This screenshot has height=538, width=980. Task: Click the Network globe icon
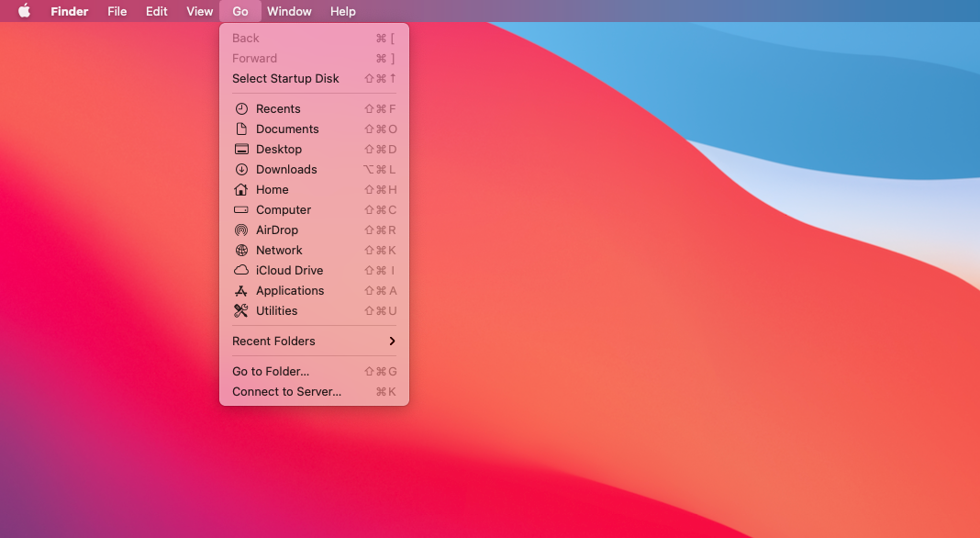pos(241,251)
